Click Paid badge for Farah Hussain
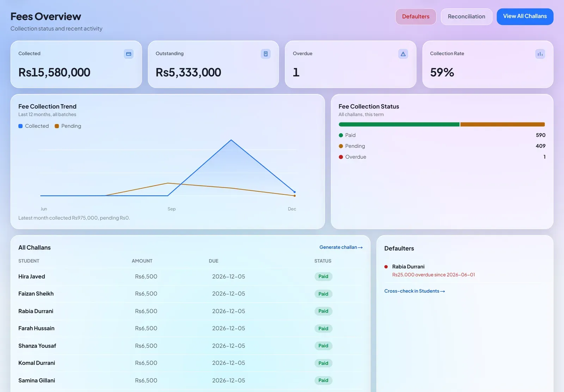Screen dimensions: 564x392 (x=323, y=328)
